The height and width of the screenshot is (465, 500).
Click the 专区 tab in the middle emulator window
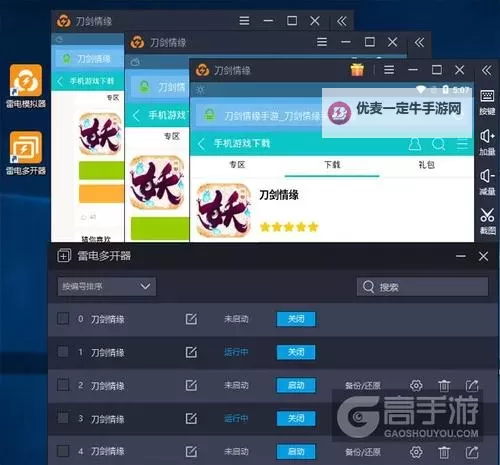[x=172, y=136]
